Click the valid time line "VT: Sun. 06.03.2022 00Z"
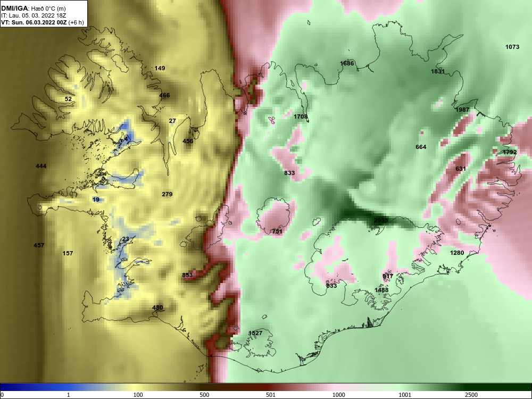Viewport: 532px width, 399px height. pos(34,22)
